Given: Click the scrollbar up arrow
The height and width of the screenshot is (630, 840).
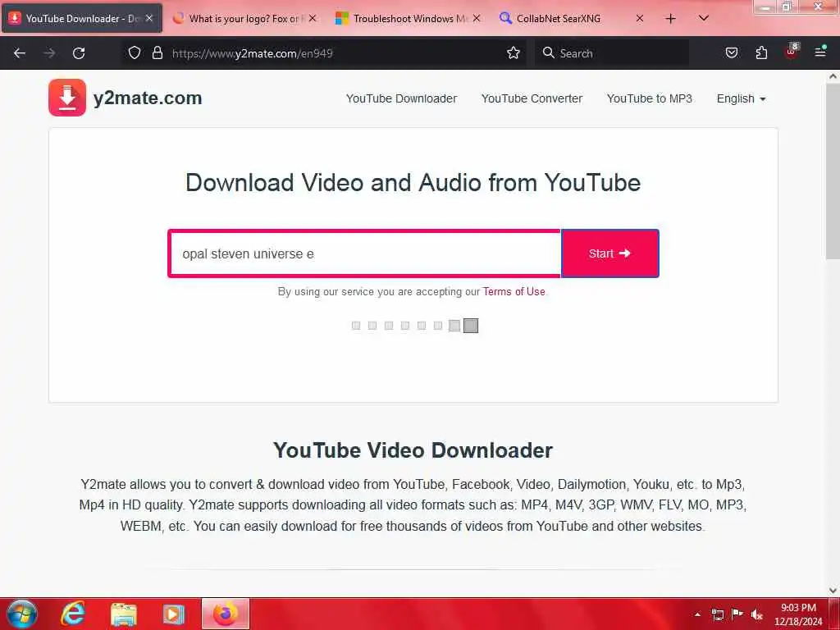Looking at the screenshot, I should pyautogui.click(x=833, y=76).
